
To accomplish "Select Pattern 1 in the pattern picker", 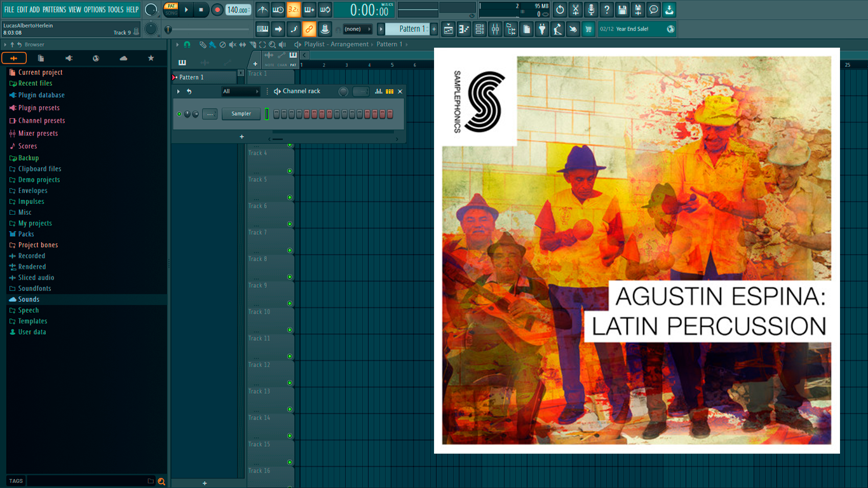I will (203, 77).
